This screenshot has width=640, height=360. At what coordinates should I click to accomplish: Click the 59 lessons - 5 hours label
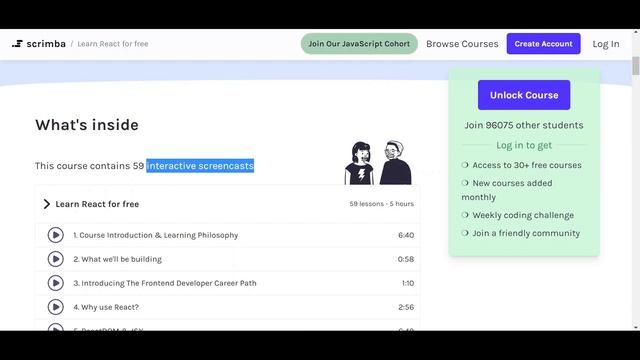point(381,204)
